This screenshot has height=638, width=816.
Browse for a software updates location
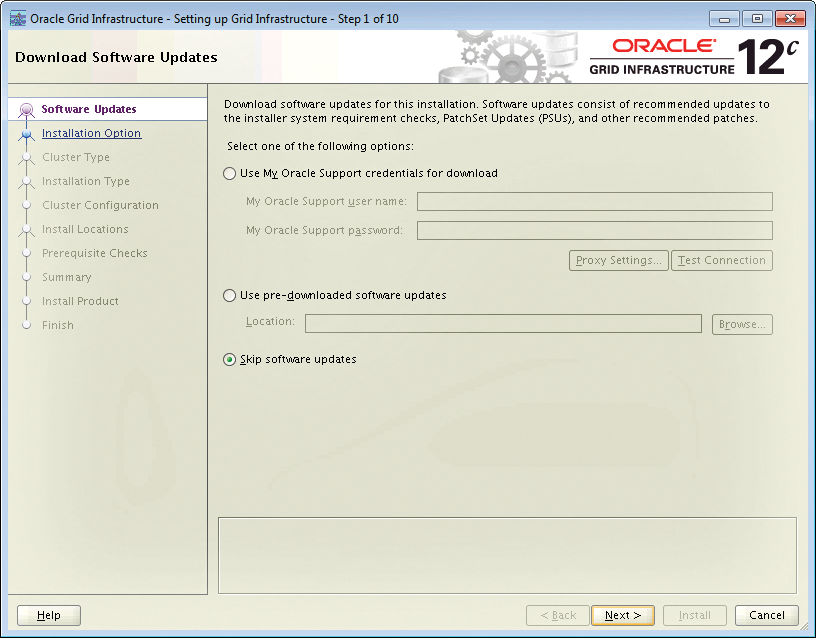coord(742,323)
